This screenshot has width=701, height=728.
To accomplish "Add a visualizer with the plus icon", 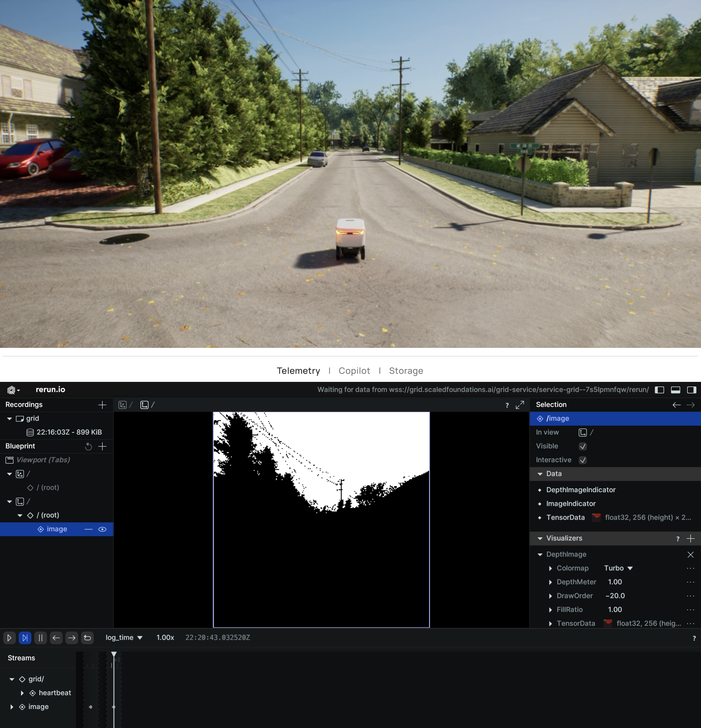I will click(691, 538).
